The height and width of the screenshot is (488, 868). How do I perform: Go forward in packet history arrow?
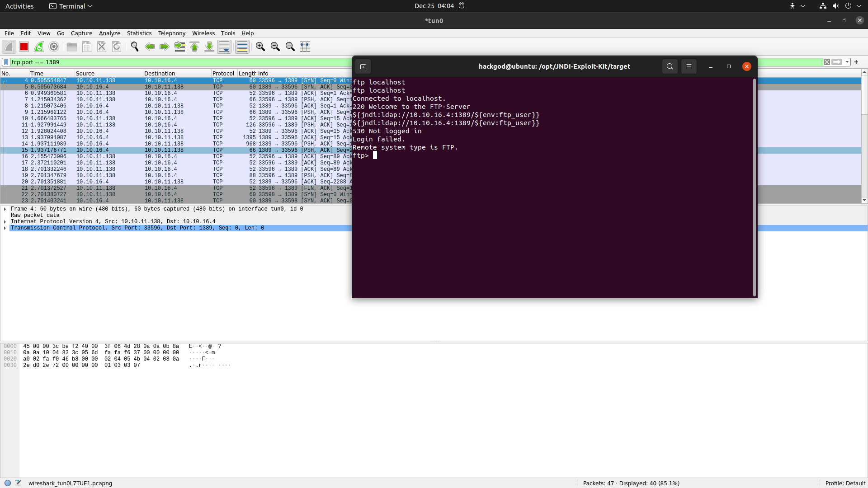[165, 47]
